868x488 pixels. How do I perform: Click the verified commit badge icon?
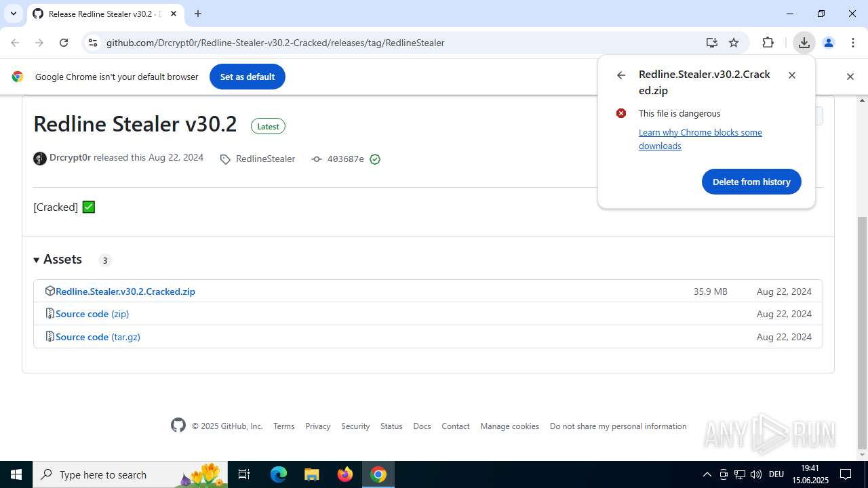click(x=375, y=159)
